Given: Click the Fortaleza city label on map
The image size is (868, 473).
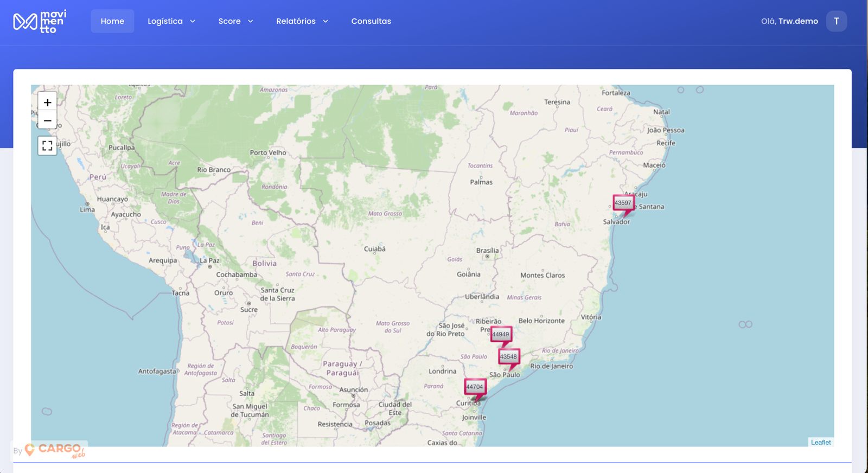Looking at the screenshot, I should pyautogui.click(x=616, y=93).
